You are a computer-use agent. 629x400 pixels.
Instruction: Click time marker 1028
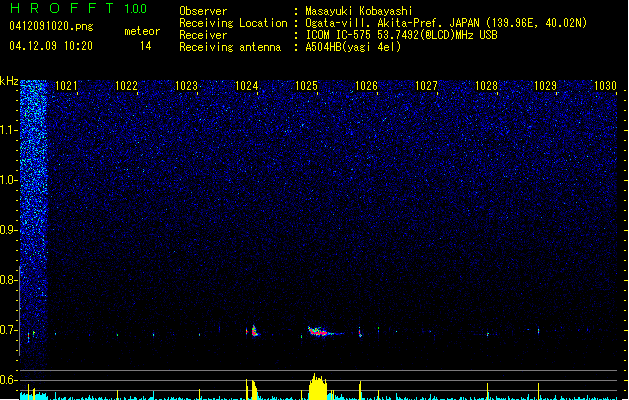486,85
